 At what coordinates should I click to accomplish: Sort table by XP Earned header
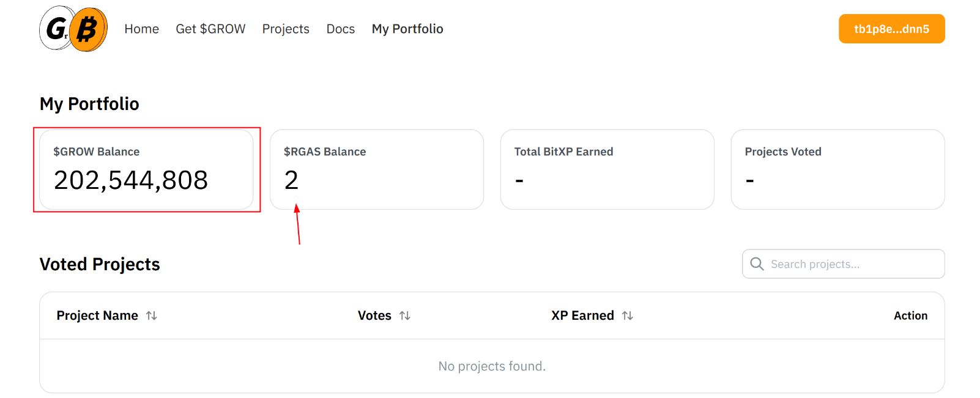(x=582, y=315)
